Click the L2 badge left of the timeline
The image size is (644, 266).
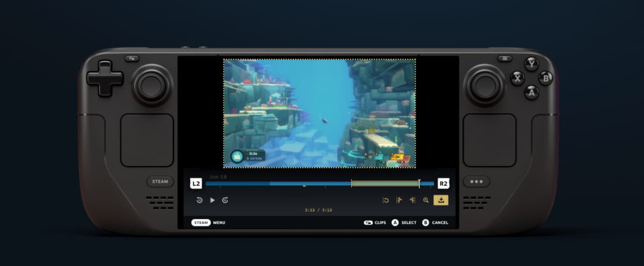click(x=196, y=184)
